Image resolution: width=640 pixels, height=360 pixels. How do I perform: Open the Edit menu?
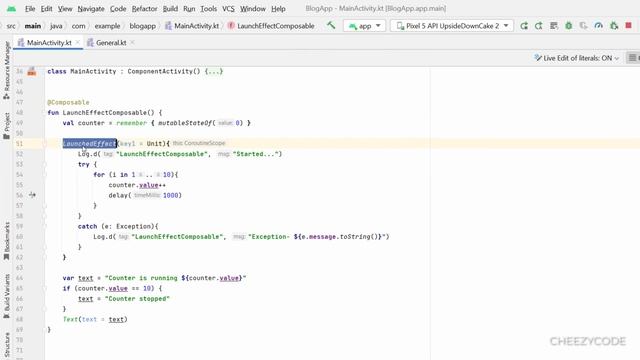pos(47,9)
